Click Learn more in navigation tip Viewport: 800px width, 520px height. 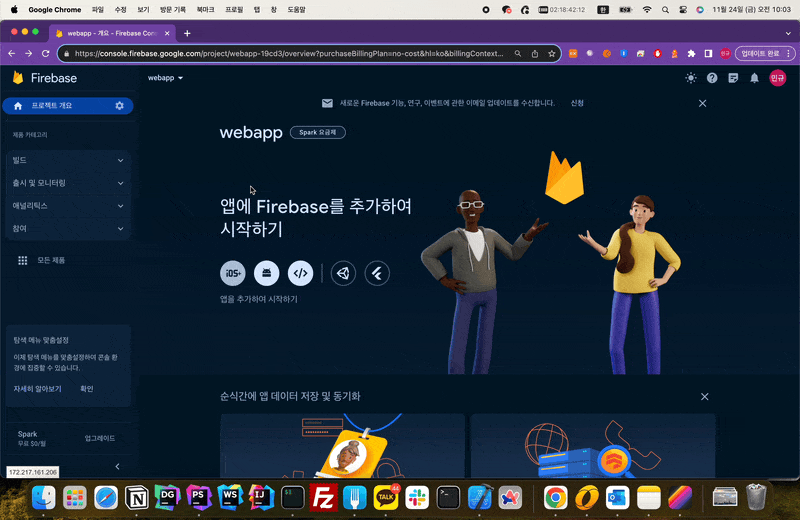pyautogui.click(x=37, y=389)
